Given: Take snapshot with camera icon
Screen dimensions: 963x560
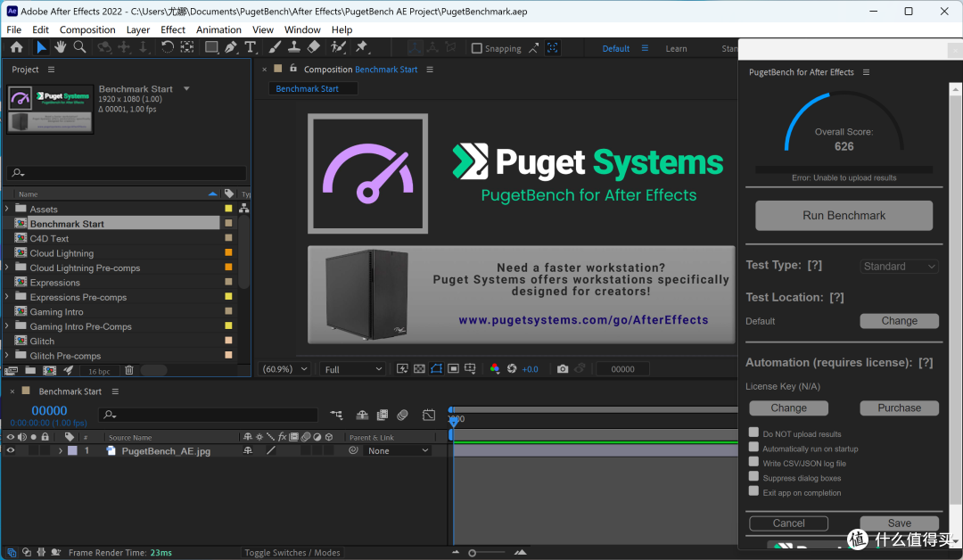Looking at the screenshot, I should (563, 369).
